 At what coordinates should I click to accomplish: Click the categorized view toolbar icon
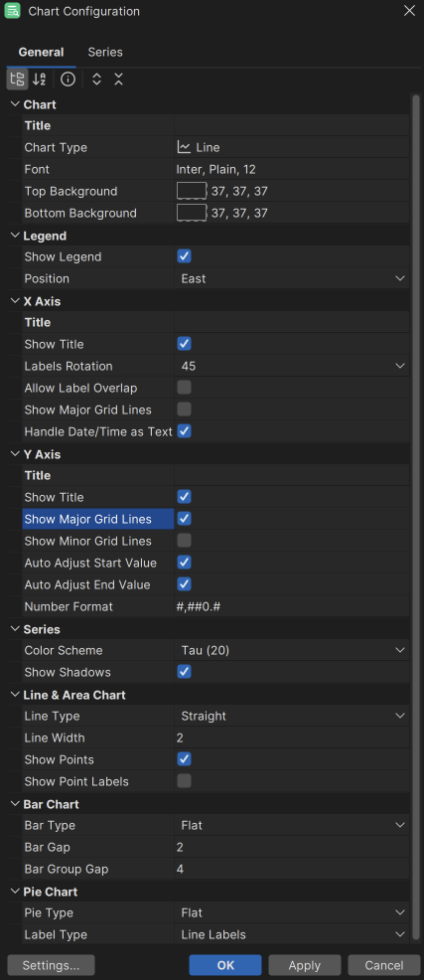coord(18,80)
